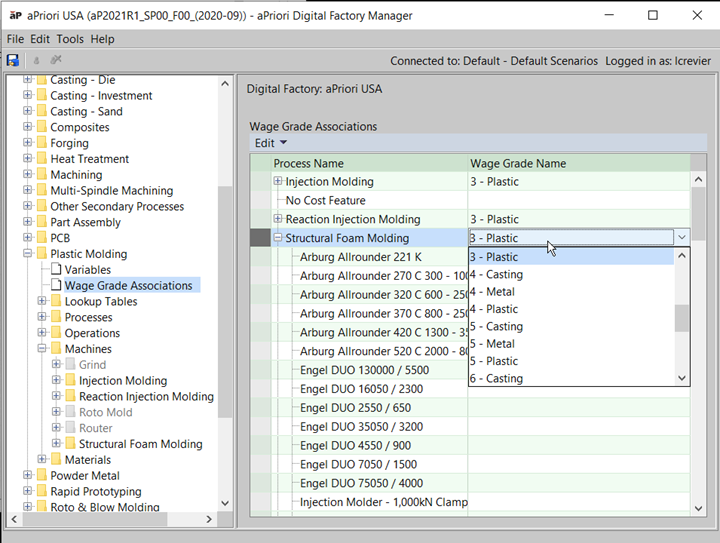The width and height of the screenshot is (720, 543).
Task: Open the Help menu
Action: coord(102,39)
